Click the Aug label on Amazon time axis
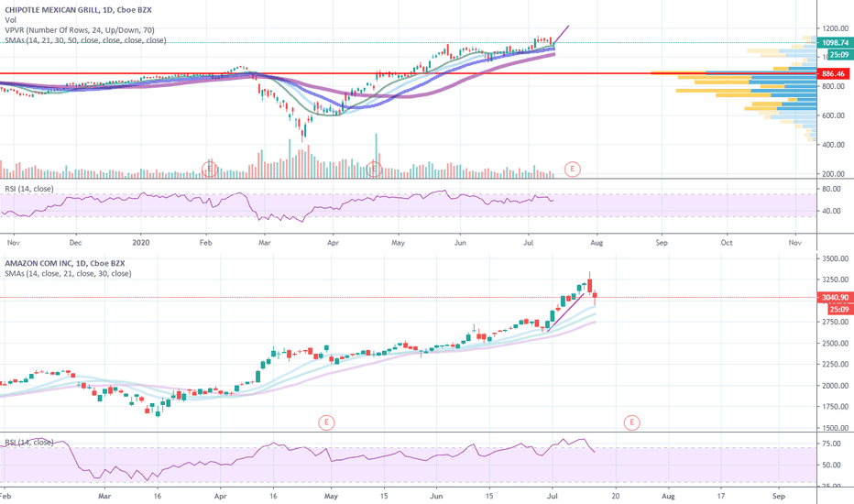 point(668,497)
